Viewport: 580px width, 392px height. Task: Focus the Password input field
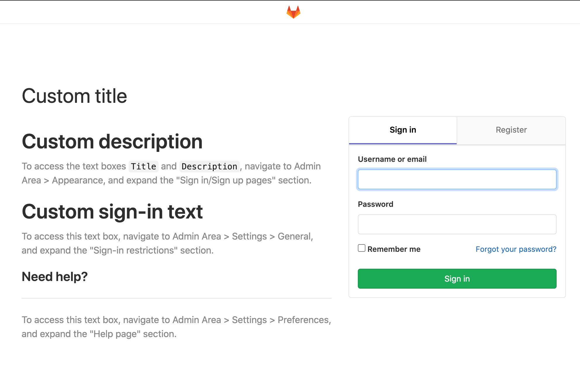457,224
